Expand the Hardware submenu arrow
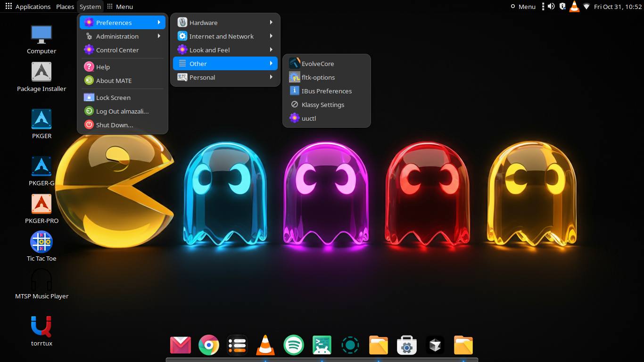 pyautogui.click(x=272, y=23)
